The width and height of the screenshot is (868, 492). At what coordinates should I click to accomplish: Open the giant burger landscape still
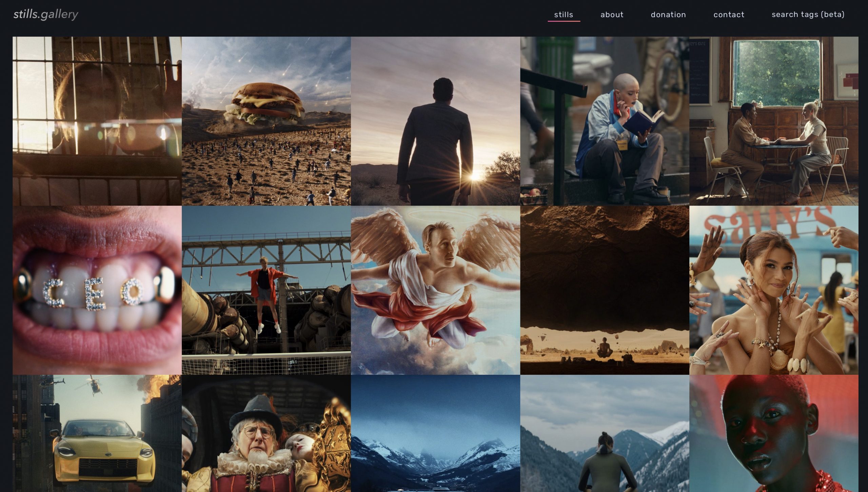(x=266, y=121)
